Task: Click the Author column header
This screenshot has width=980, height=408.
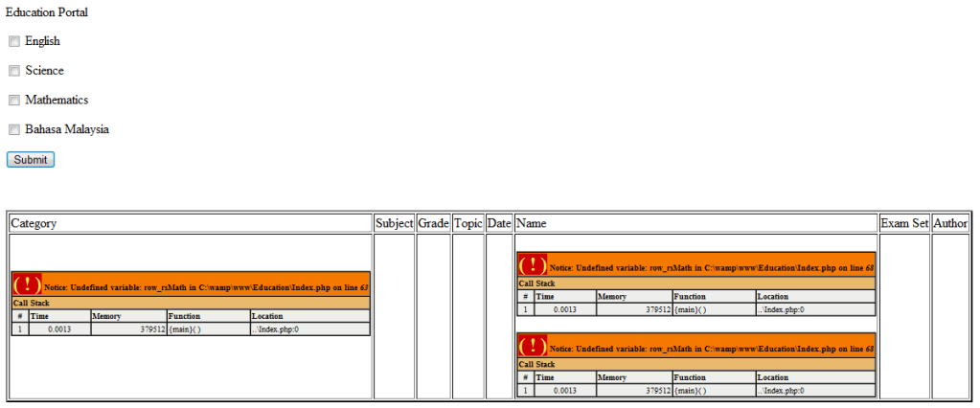Action: [950, 223]
